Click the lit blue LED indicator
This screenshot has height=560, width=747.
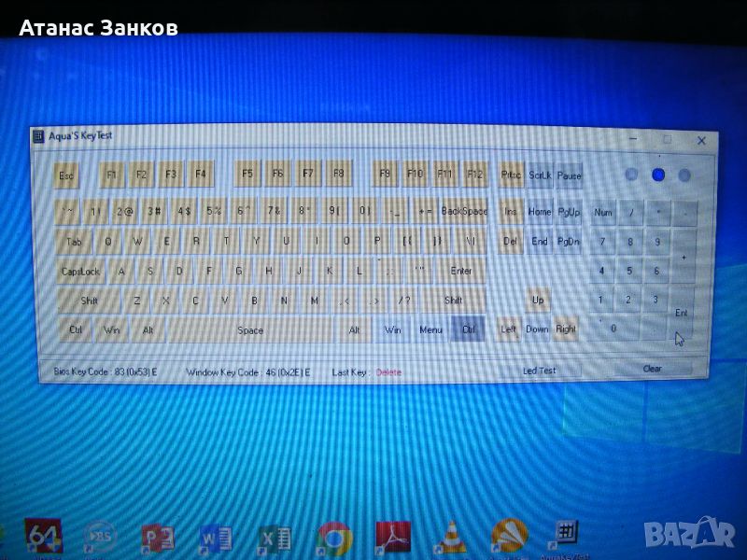[658, 175]
